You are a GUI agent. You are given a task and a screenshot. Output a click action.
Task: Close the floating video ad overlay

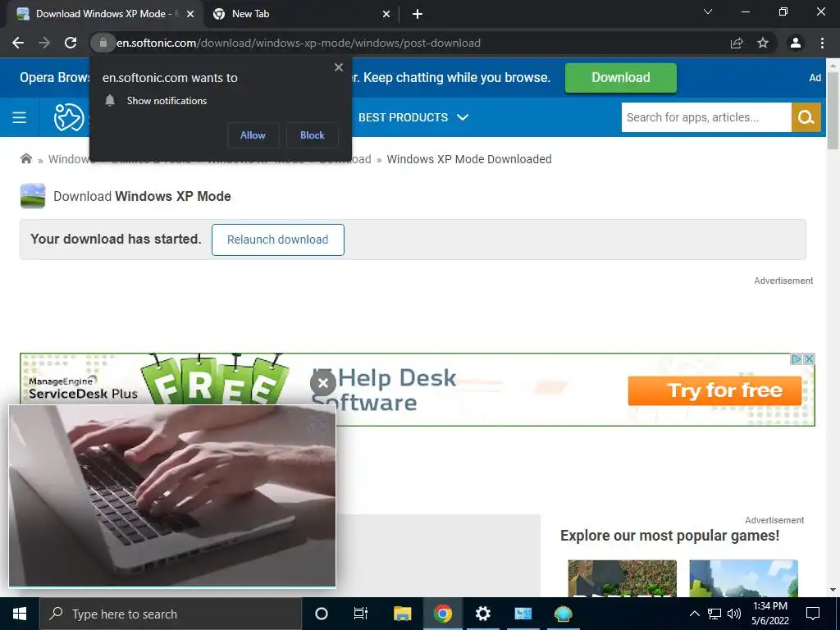click(x=323, y=383)
